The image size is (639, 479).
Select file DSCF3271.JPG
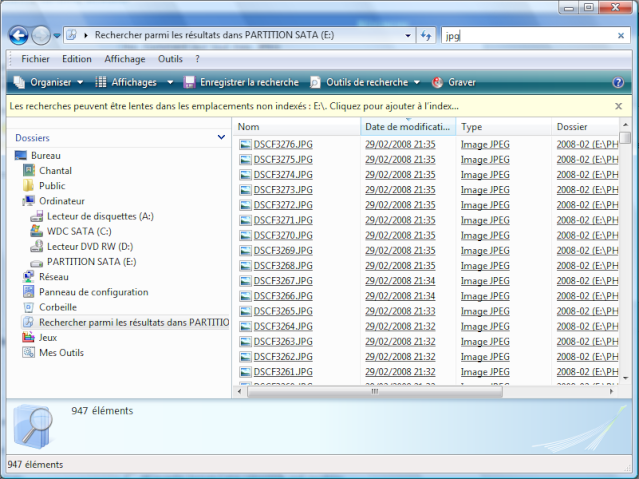click(283, 221)
